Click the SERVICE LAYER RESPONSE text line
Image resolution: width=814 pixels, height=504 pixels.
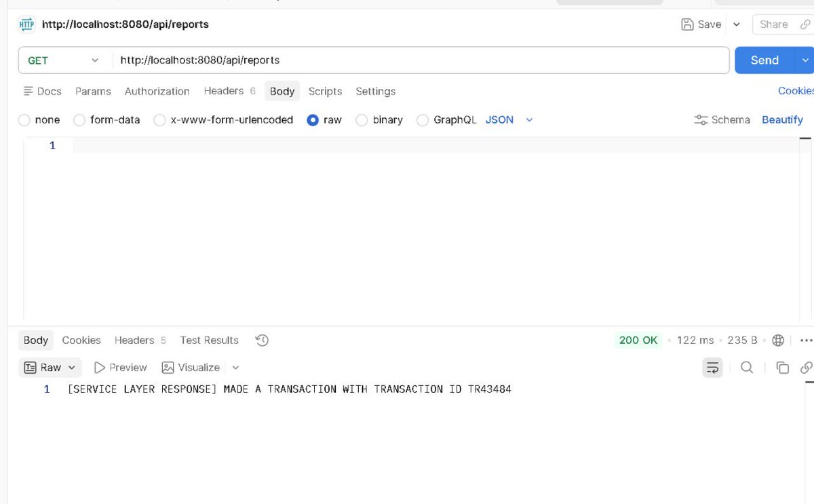click(x=290, y=389)
